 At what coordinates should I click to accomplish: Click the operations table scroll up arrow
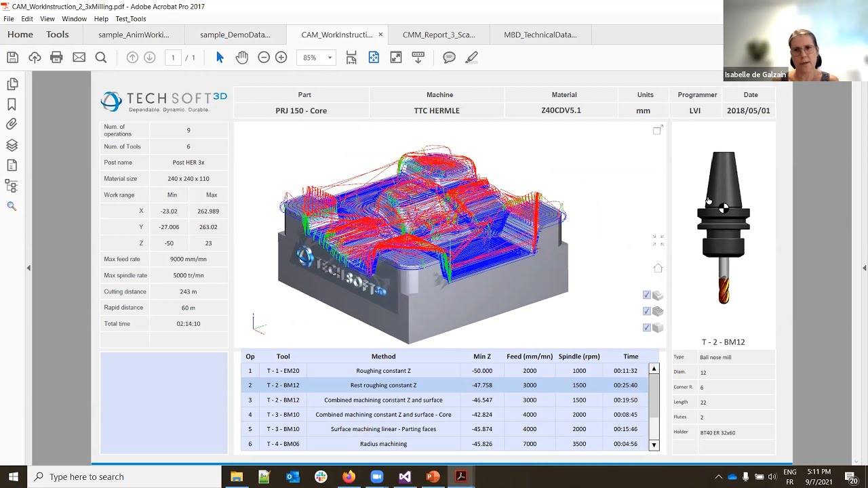pyautogui.click(x=654, y=369)
